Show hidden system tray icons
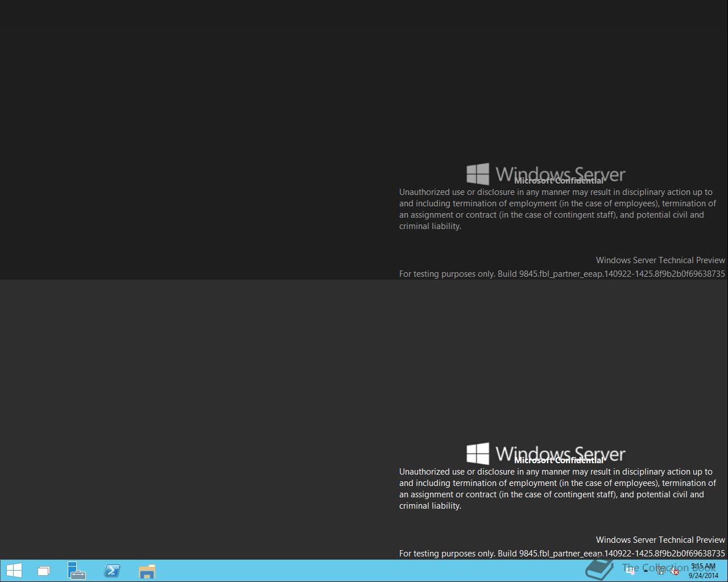Screen dimensions: 728x582 coord(646,571)
